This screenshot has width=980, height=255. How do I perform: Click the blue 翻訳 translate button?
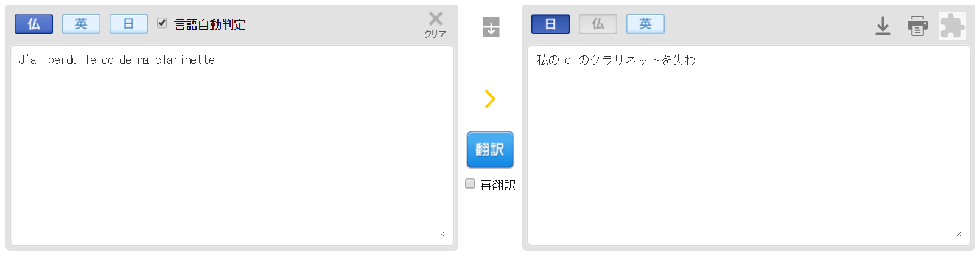(490, 150)
